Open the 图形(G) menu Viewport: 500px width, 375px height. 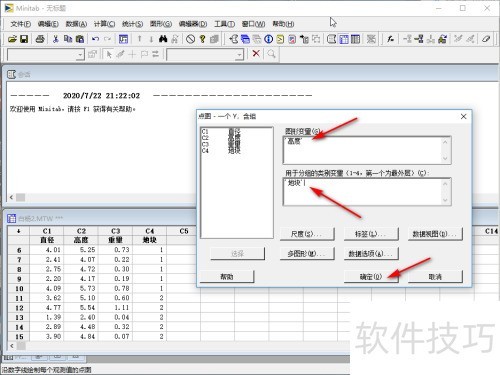click(x=161, y=24)
